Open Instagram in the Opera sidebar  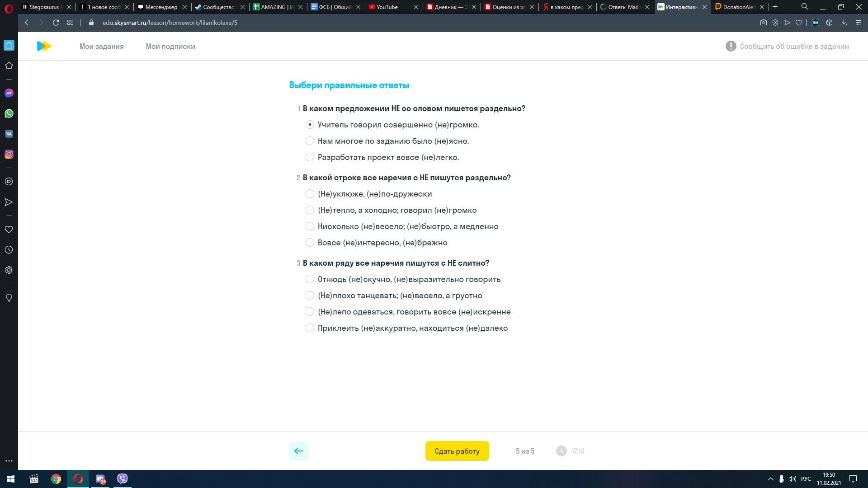click(9, 154)
